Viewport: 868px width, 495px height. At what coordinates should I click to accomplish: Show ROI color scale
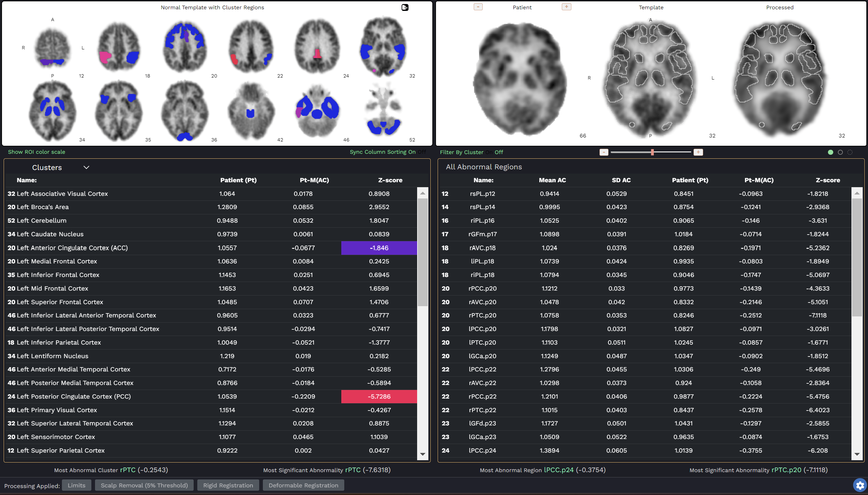coord(37,152)
